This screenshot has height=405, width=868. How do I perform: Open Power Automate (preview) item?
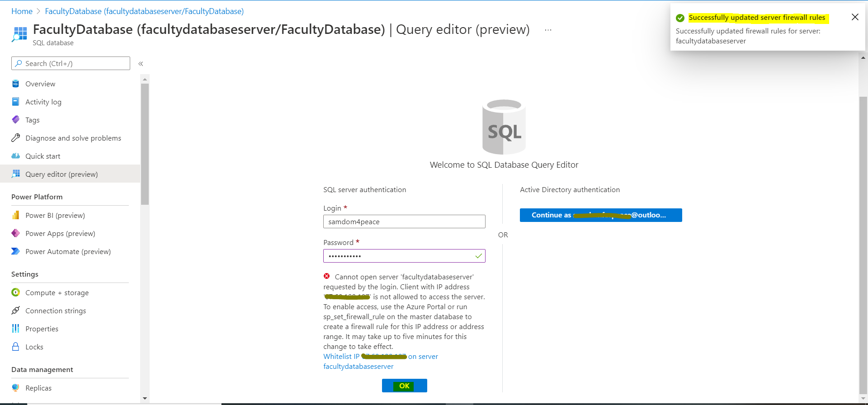pyautogui.click(x=70, y=251)
